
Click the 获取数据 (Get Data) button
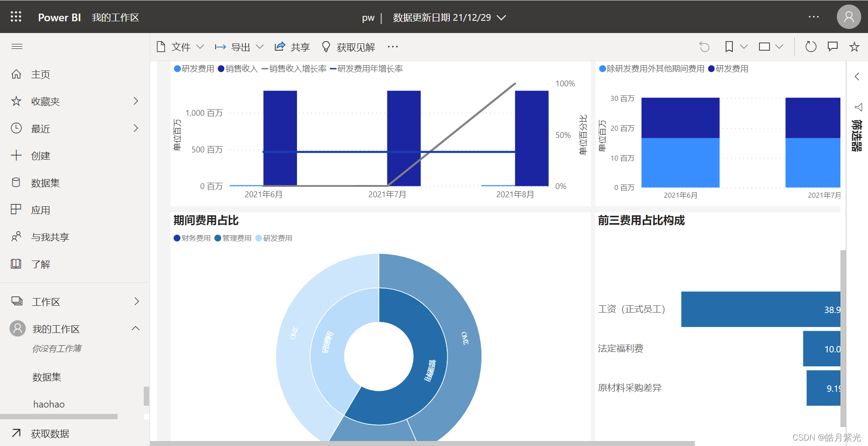49,433
